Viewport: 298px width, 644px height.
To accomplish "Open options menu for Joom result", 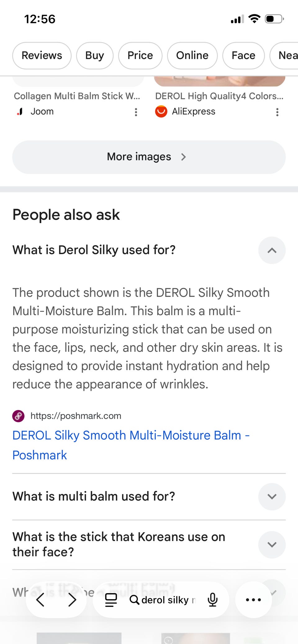I will [x=136, y=112].
